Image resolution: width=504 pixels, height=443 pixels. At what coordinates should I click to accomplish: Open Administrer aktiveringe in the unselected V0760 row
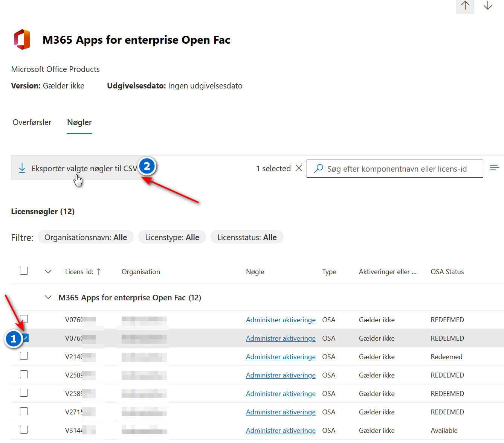pos(281,320)
